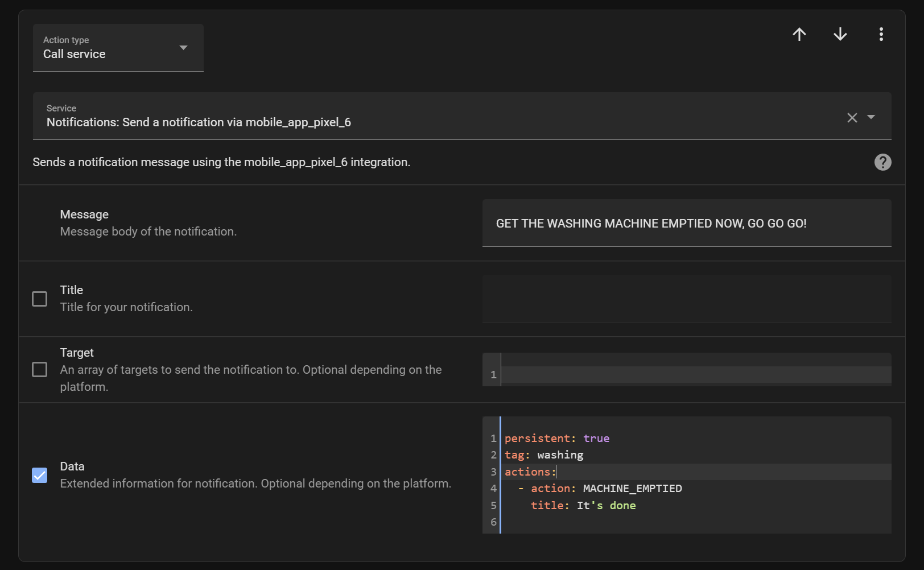
Task: Click empty line 6 in Data editor
Action: click(694, 522)
